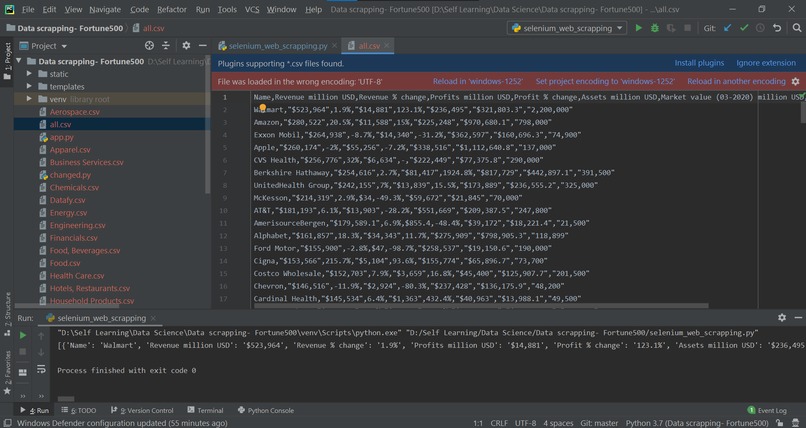Close selenium_web_scrapping.py editor tab
Screen dimensions: 806x428
[x=334, y=46]
